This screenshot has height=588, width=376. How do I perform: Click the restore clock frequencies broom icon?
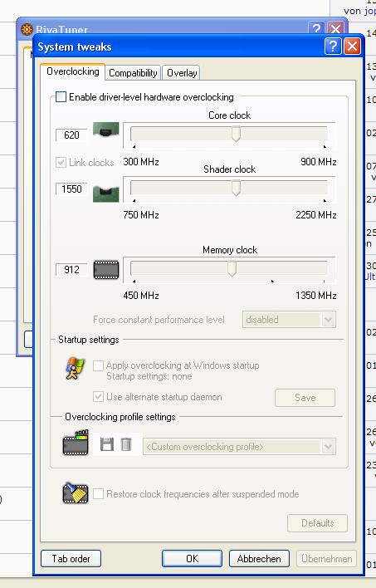coord(76,492)
